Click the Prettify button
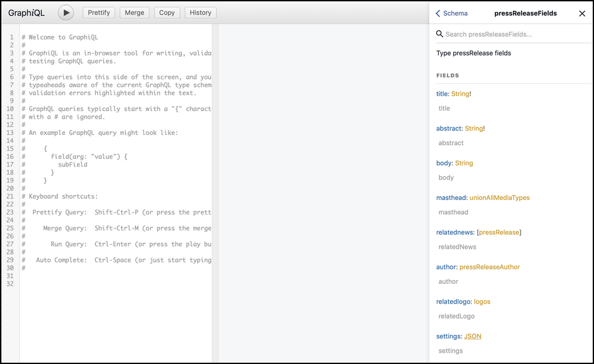 [99, 13]
